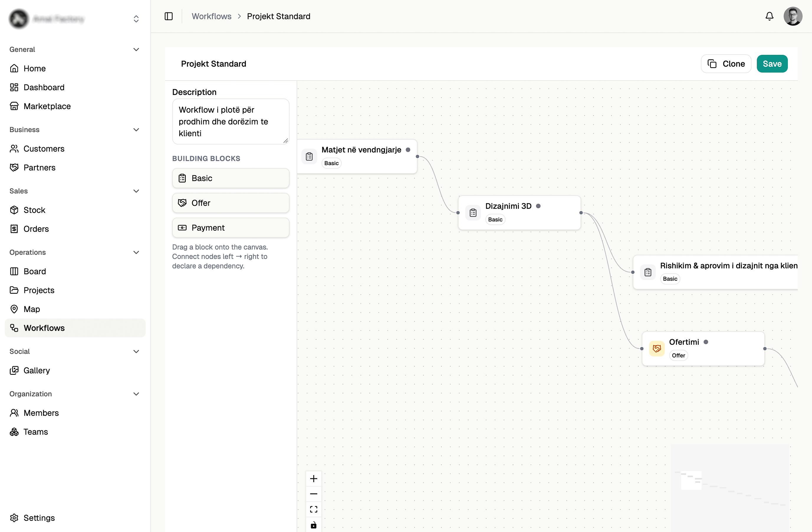Go to Home in sidebar

coord(75,68)
